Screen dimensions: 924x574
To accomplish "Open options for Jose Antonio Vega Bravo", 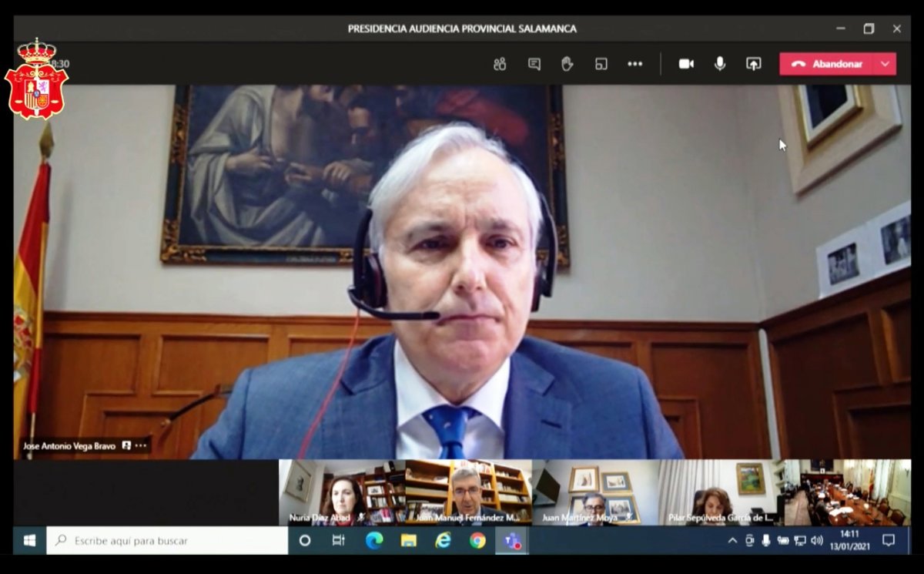I will [x=141, y=446].
